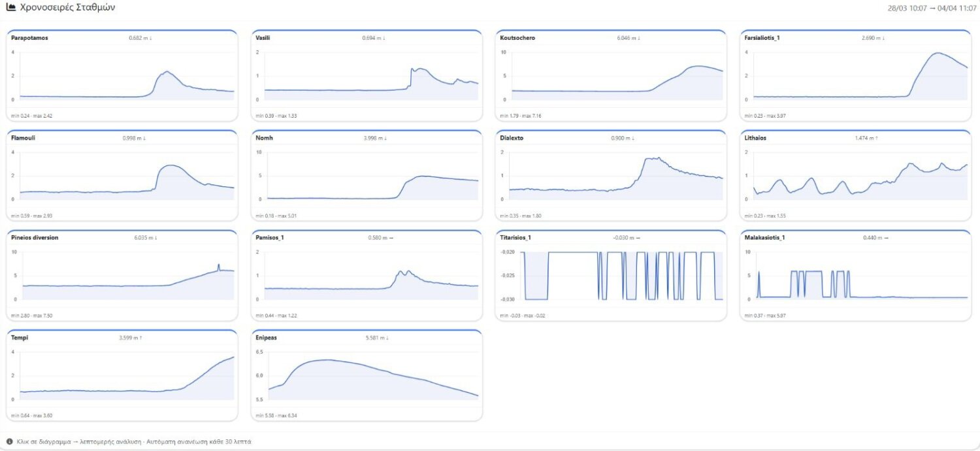Open the Malakasiotis_1 station chart

click(856, 276)
